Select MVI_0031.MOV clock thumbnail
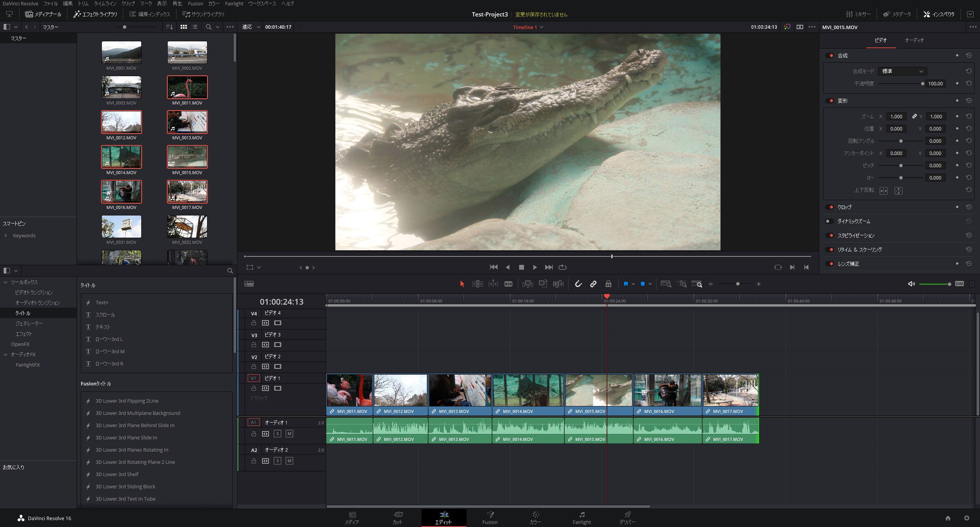The width and height of the screenshot is (980, 527). pyautogui.click(x=121, y=227)
